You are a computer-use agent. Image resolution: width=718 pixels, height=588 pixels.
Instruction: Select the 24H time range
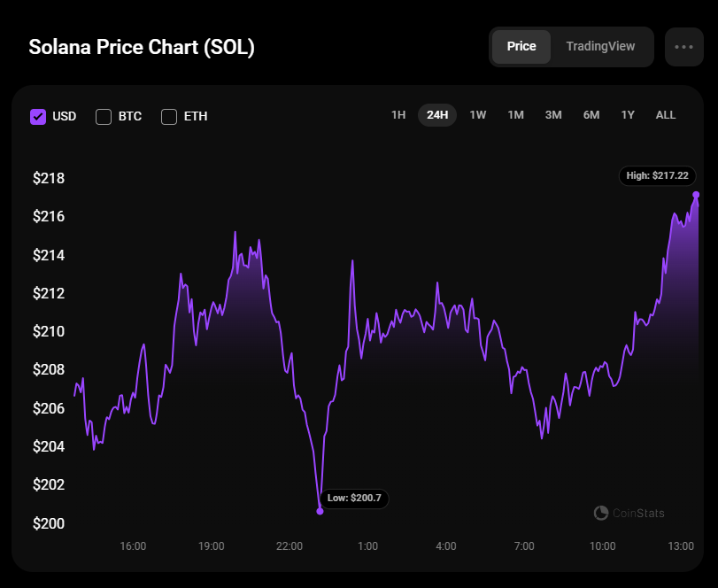pos(437,115)
